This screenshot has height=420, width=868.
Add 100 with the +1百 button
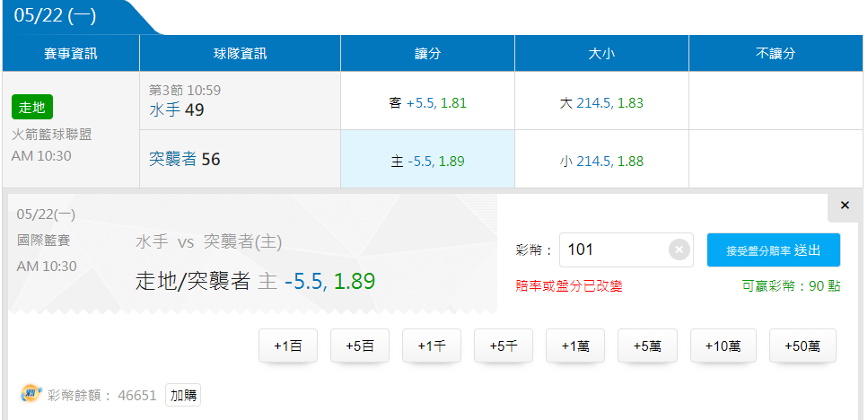[288, 346]
